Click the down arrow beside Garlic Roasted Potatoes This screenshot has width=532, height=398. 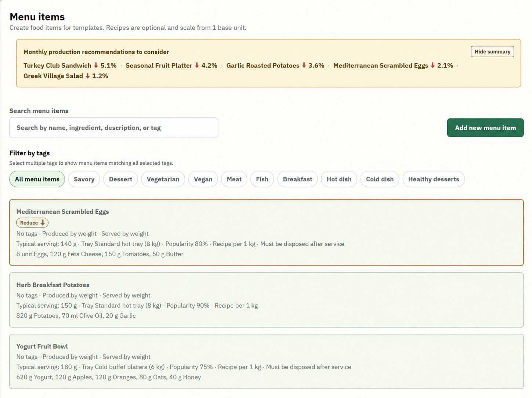click(x=304, y=65)
